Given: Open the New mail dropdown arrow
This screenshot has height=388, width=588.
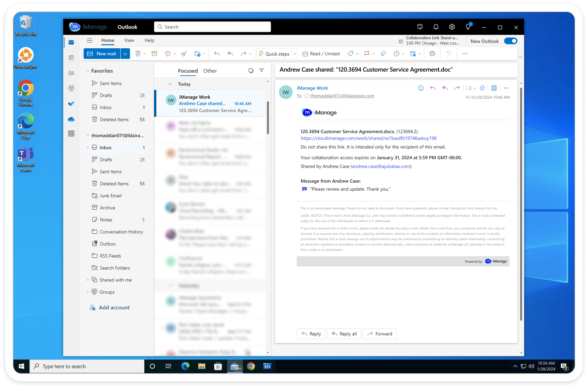Looking at the screenshot, I should click(x=125, y=54).
